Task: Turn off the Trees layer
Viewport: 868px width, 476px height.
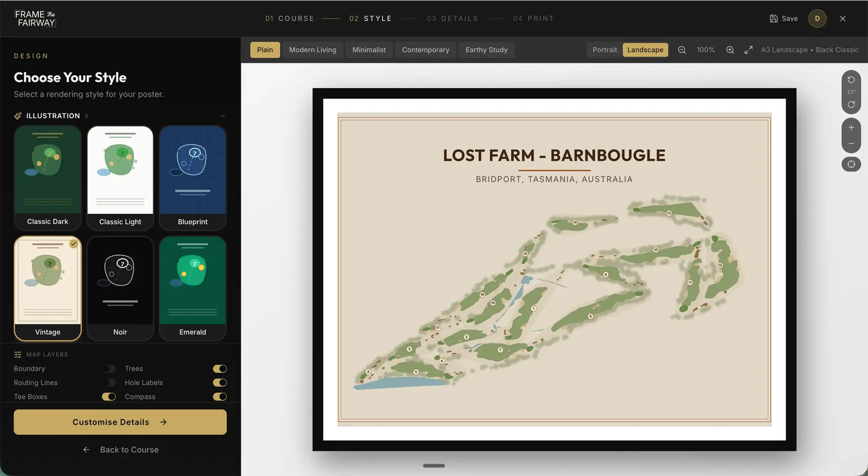Action: pos(220,369)
